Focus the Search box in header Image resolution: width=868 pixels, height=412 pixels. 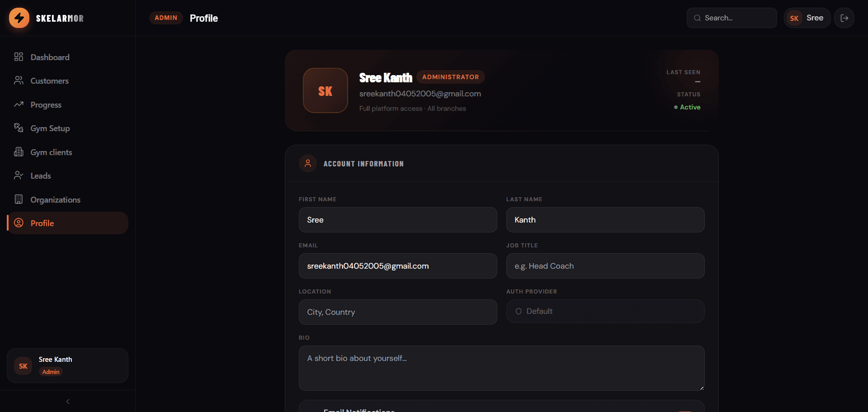(x=732, y=18)
